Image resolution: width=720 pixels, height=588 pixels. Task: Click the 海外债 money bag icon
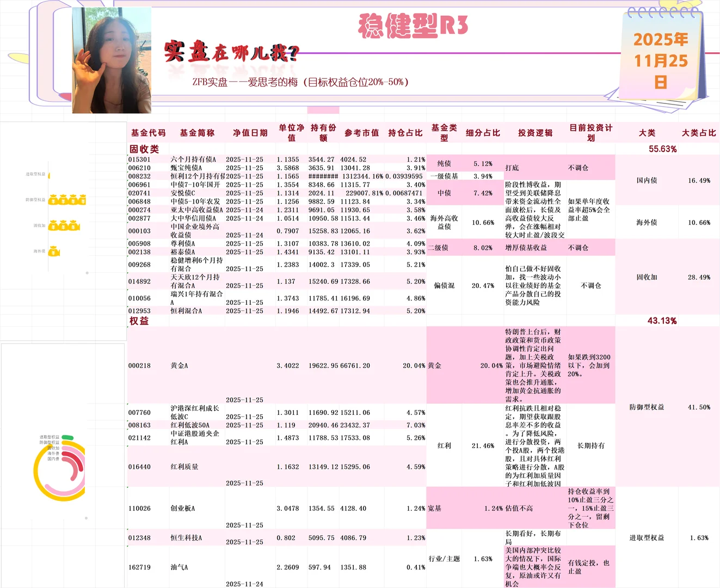pos(54,252)
